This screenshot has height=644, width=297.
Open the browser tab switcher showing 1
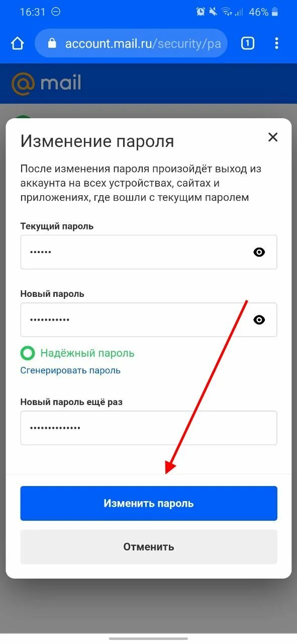(x=247, y=43)
